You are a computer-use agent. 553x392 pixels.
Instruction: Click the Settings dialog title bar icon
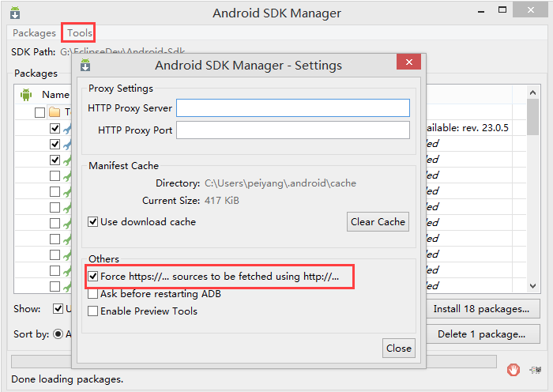pyautogui.click(x=85, y=66)
